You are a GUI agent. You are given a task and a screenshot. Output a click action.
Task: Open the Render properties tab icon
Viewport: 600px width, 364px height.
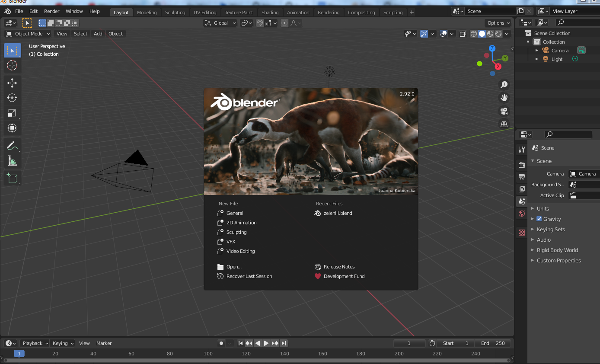point(522,165)
